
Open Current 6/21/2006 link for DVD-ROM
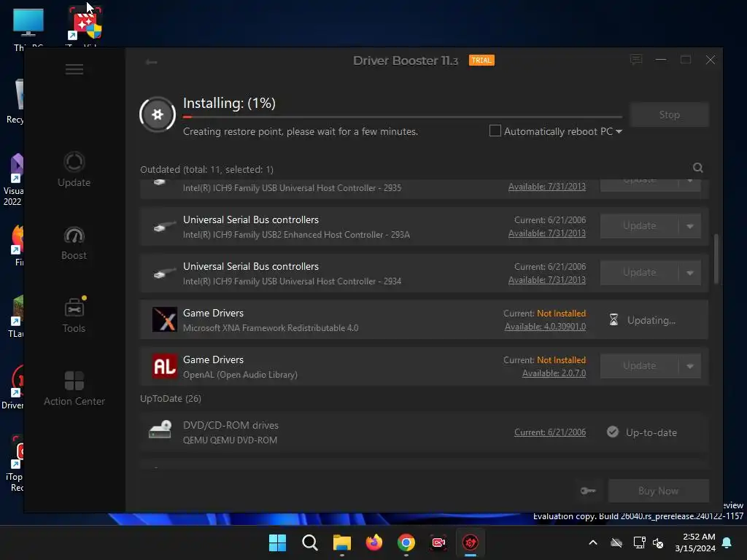(x=550, y=432)
